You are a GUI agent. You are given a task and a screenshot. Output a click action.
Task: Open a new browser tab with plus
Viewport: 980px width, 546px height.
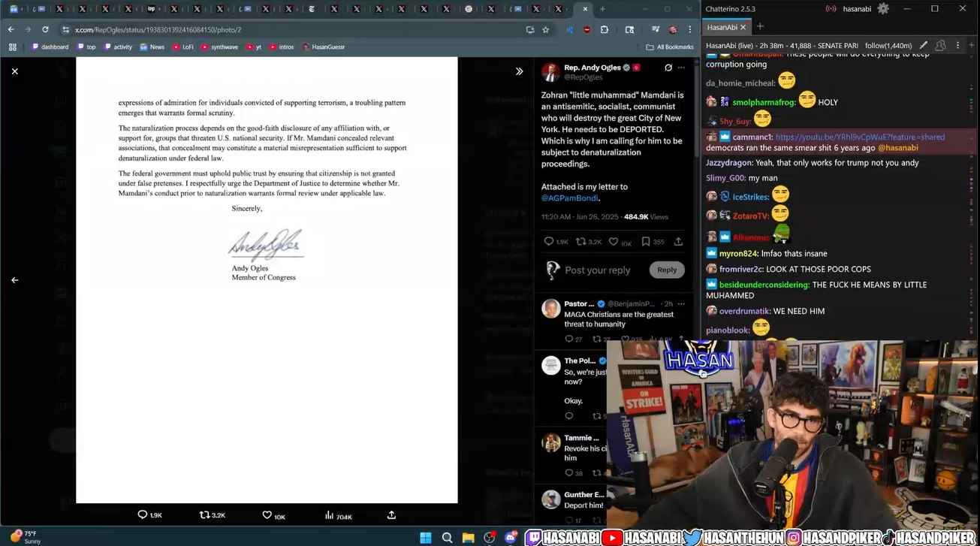[x=603, y=9]
